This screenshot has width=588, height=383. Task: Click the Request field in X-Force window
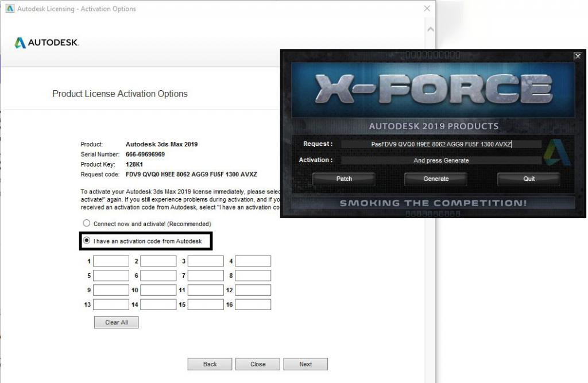pos(442,144)
